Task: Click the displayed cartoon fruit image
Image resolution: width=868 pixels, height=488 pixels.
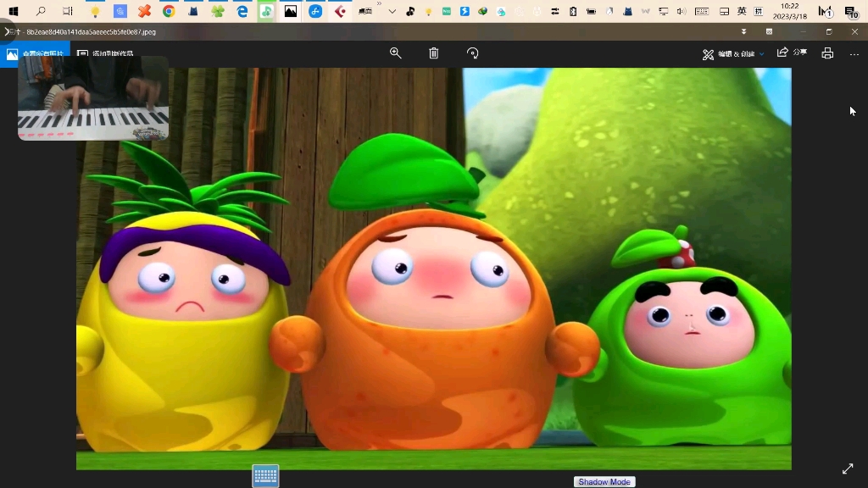Action: coord(433,269)
